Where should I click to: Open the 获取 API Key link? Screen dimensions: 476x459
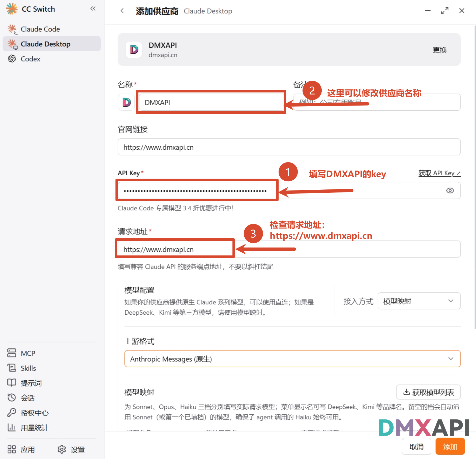point(439,173)
